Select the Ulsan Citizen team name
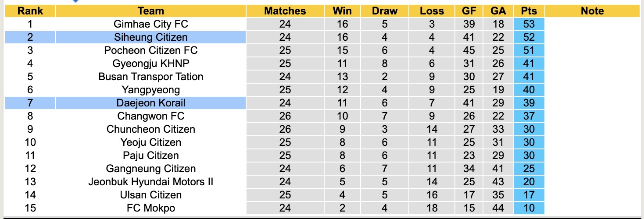 coord(150,195)
